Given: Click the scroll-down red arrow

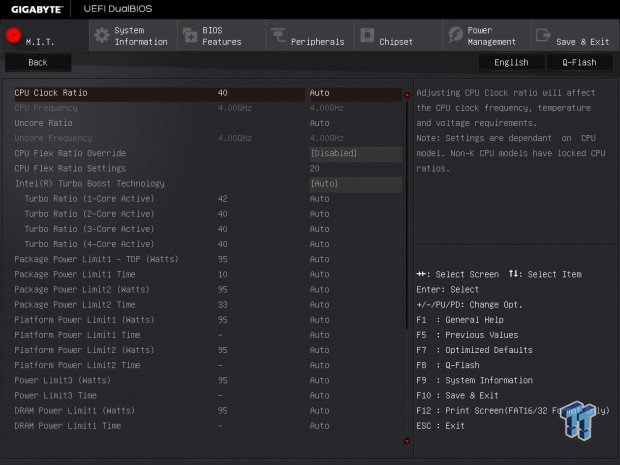Looking at the screenshot, I should 407,441.
